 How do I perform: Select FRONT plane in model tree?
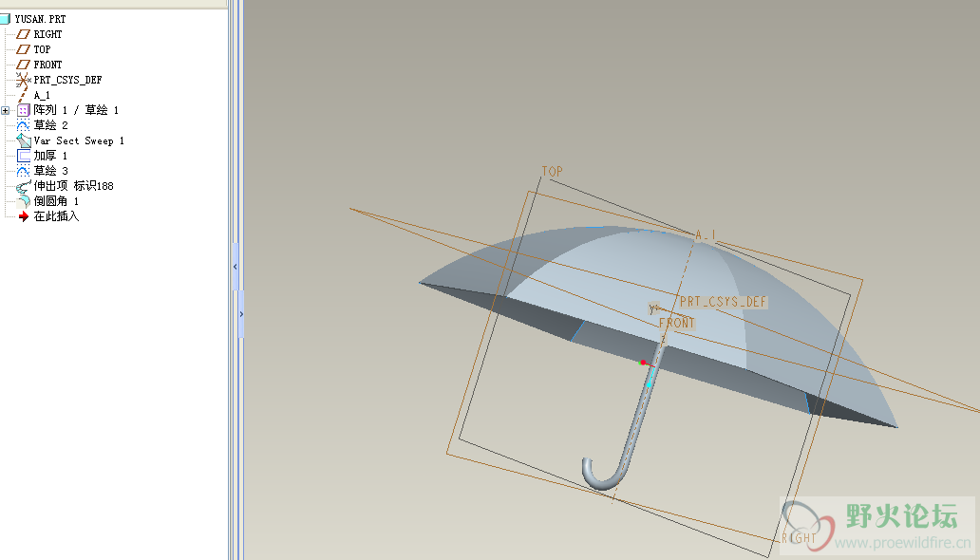point(47,65)
